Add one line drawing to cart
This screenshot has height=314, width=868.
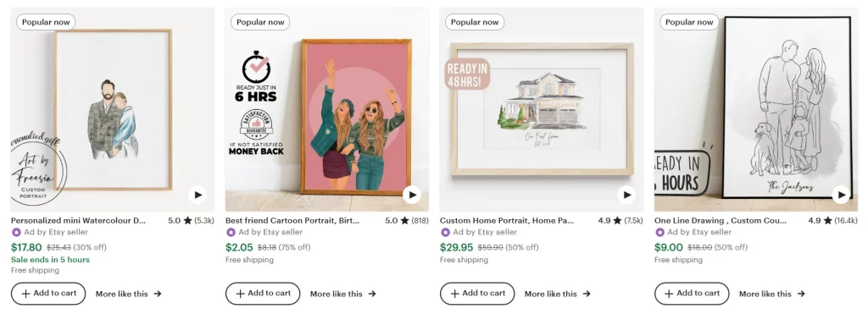[x=692, y=294]
